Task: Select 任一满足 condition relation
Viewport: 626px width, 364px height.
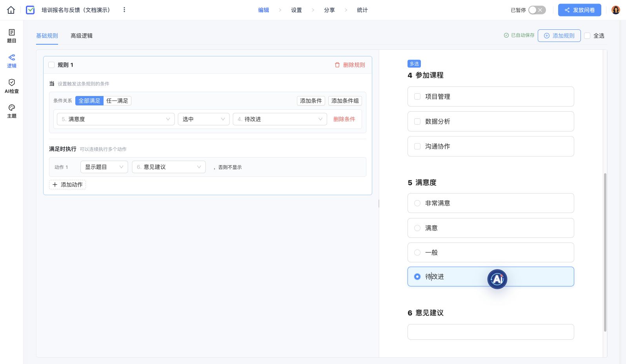Action: pyautogui.click(x=117, y=101)
